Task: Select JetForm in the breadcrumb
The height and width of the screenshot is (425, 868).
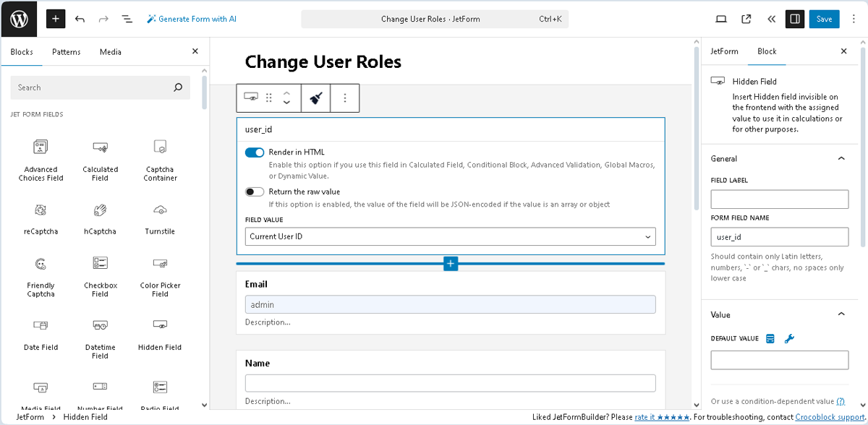Action: click(30, 417)
